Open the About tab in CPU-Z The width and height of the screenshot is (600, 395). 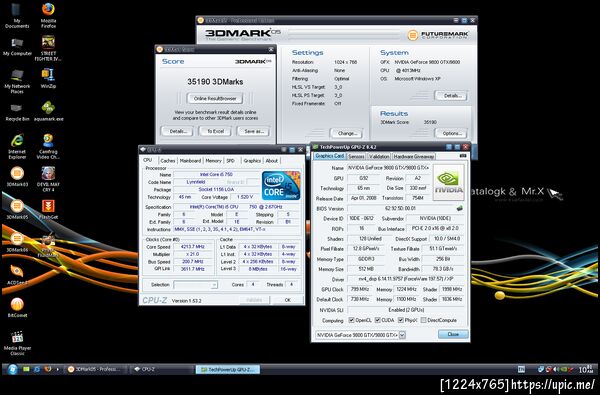coord(272,161)
